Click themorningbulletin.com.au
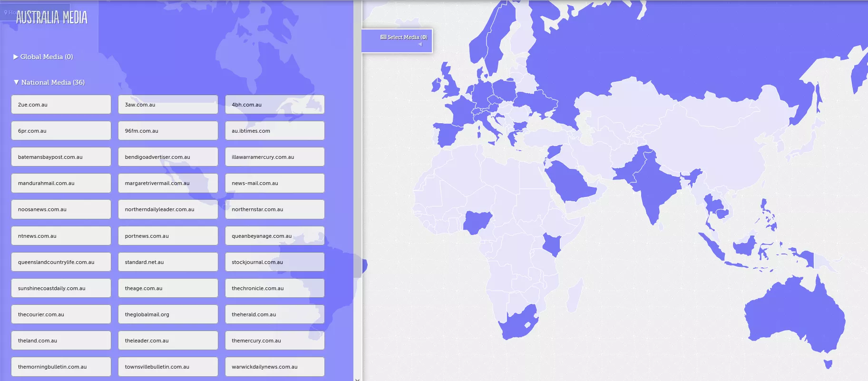 (61, 367)
